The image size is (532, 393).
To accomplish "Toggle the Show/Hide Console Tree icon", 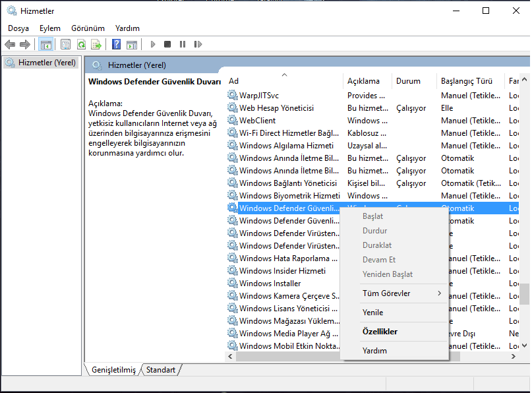I will [45, 44].
